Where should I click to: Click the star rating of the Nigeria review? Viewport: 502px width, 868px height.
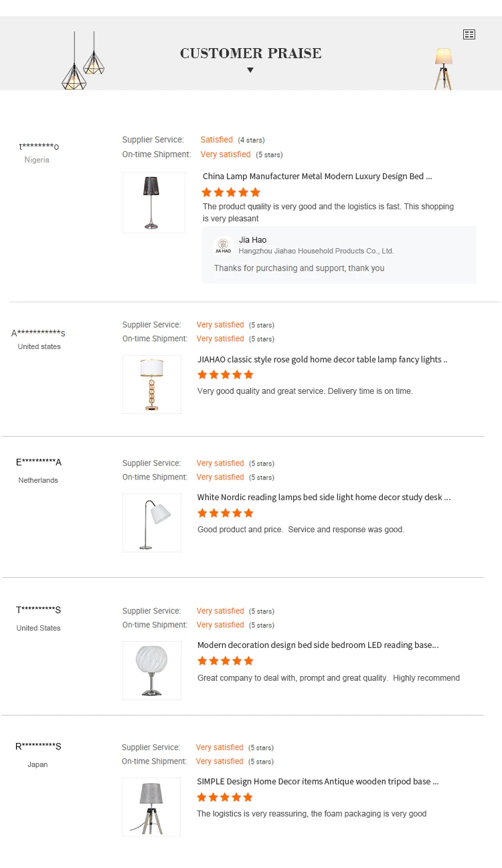tap(231, 193)
